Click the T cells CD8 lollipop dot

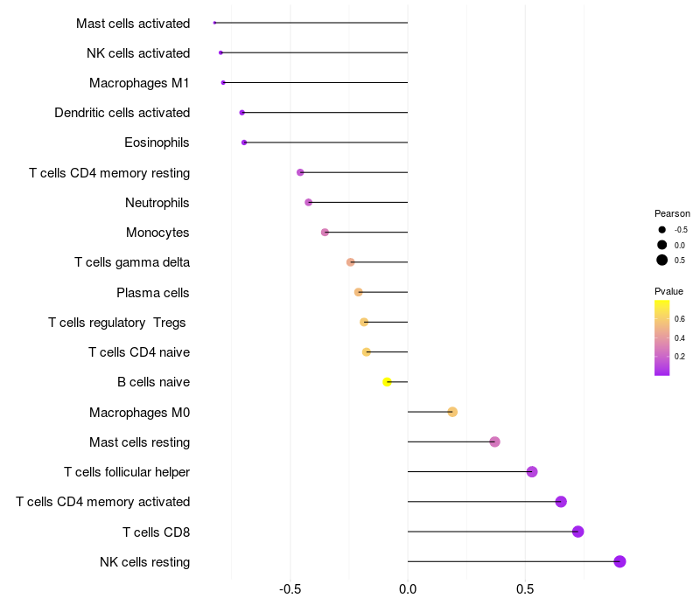coord(577,532)
